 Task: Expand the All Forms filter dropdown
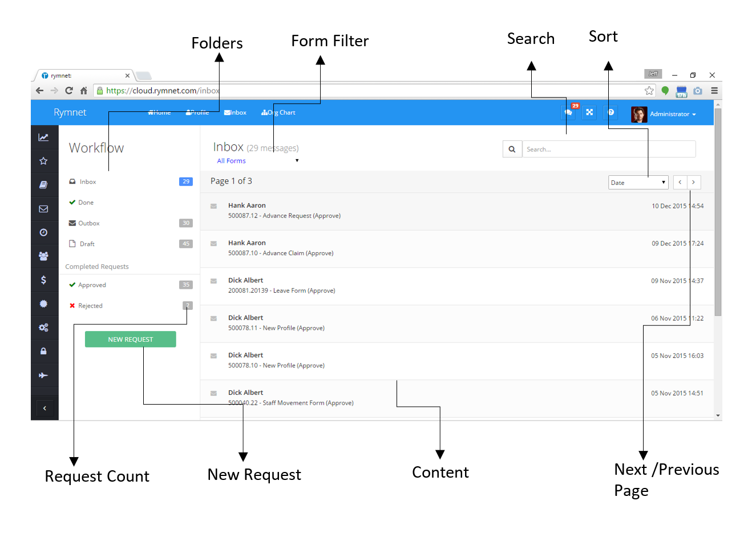tap(258, 161)
